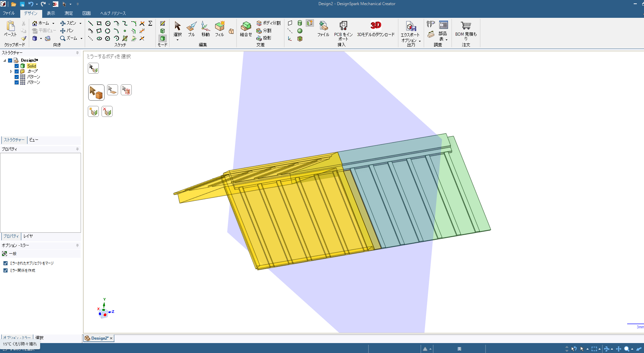Image resolution: width=644 pixels, height=353 pixels.
Task: Open the 3D model download icon
Action: click(376, 26)
